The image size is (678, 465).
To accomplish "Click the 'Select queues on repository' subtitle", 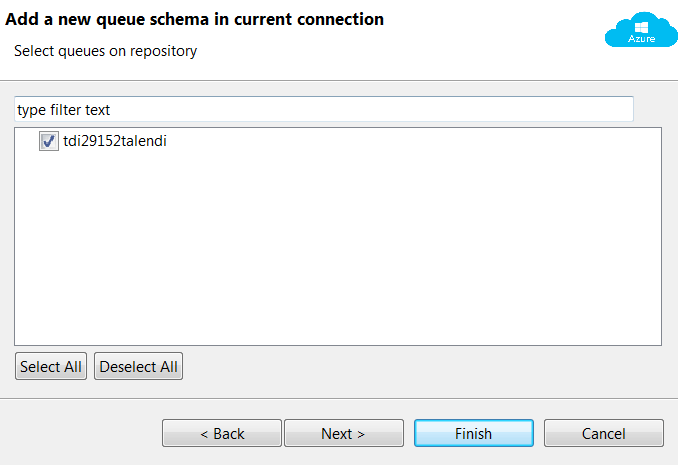I will 105,51.
